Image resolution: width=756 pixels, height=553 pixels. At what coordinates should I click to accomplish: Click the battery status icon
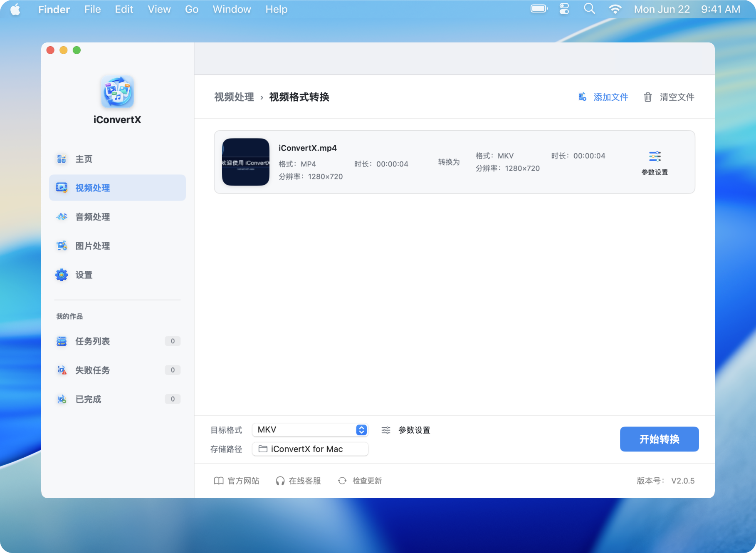tap(539, 9)
